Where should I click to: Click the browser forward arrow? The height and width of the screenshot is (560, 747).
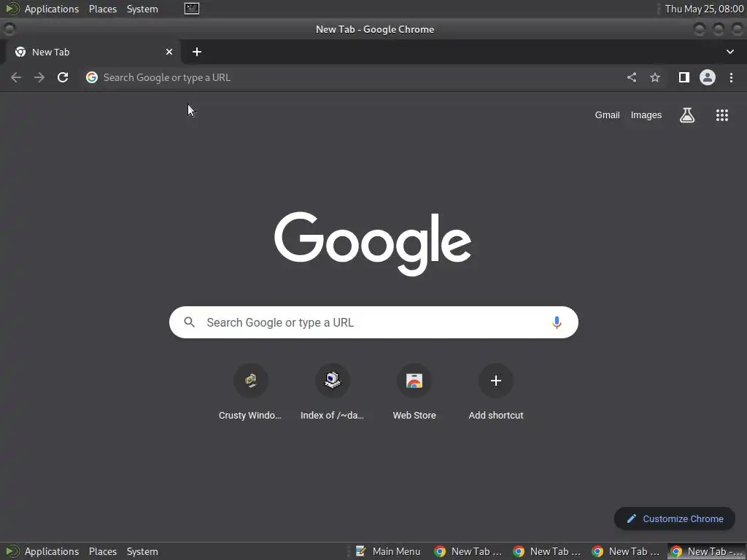click(x=39, y=77)
